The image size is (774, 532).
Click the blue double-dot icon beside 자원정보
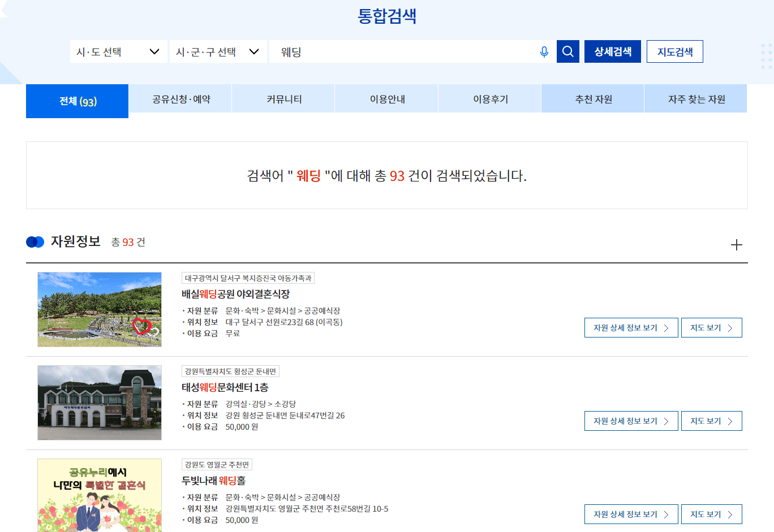click(34, 241)
